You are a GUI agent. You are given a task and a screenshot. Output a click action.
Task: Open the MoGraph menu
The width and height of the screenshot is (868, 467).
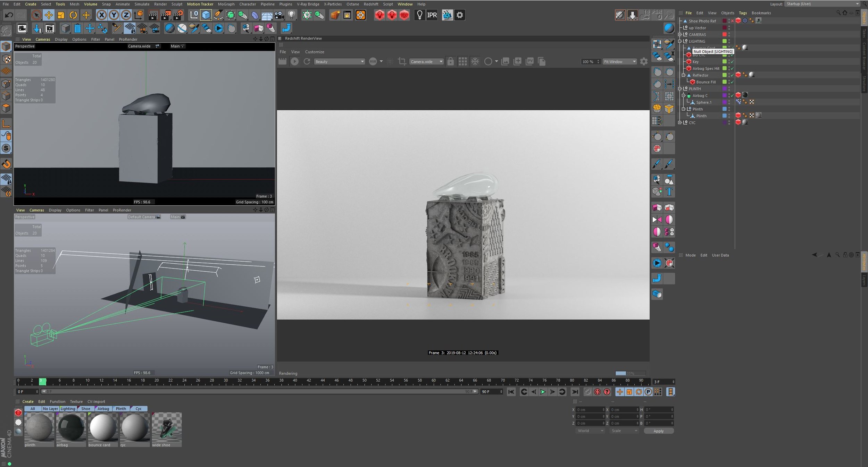(226, 4)
